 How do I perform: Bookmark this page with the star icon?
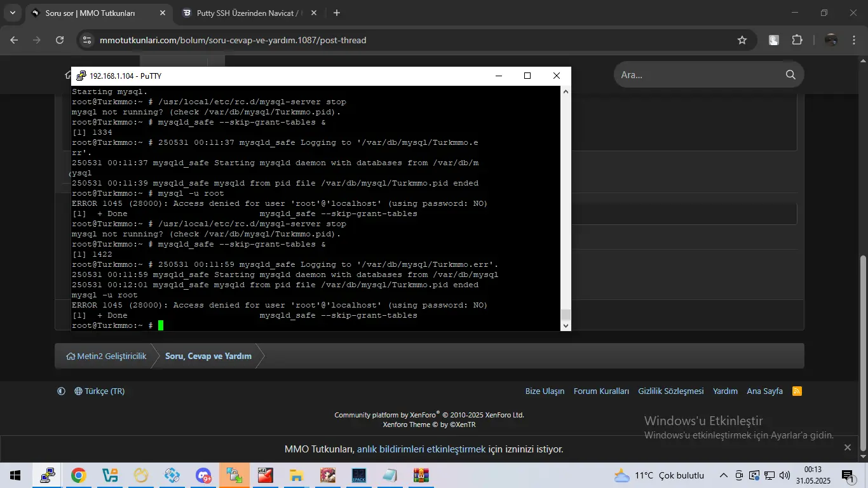[742, 40]
